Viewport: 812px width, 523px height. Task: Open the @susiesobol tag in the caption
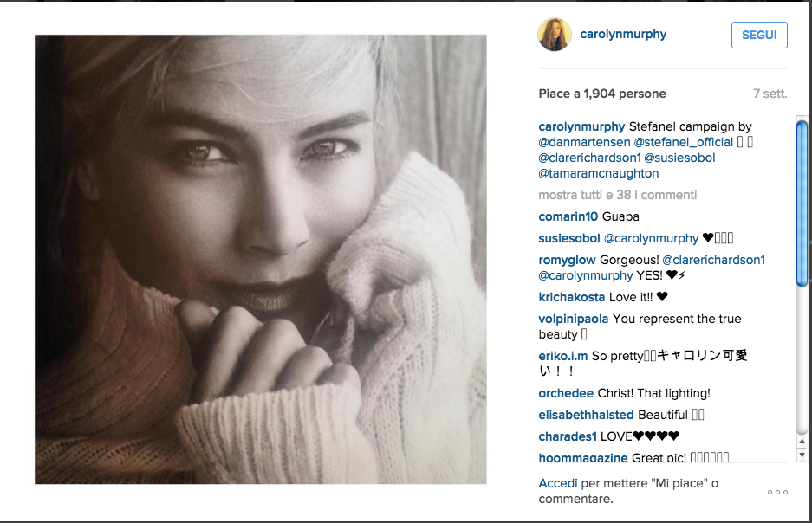click(679, 158)
